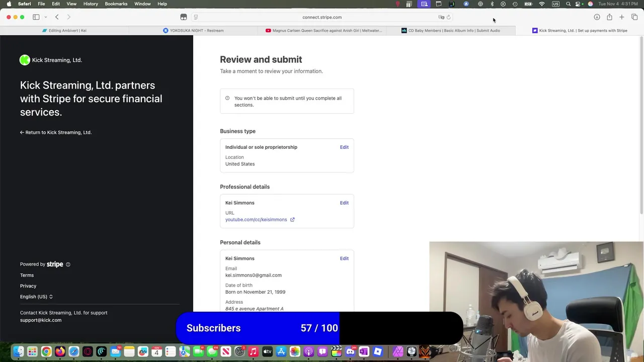Open Edit menu

tap(56, 4)
